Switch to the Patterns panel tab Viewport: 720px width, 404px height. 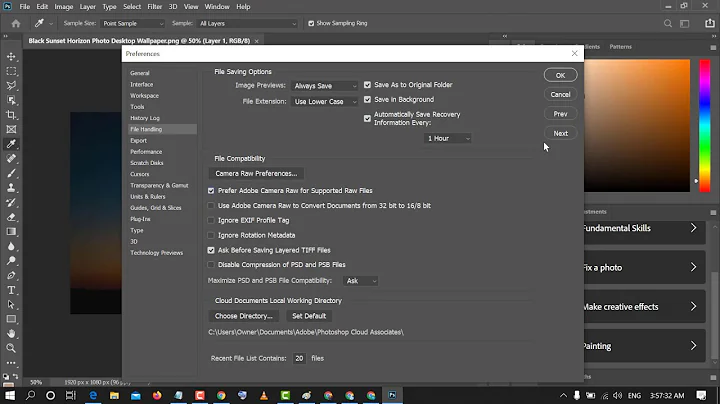(x=620, y=47)
